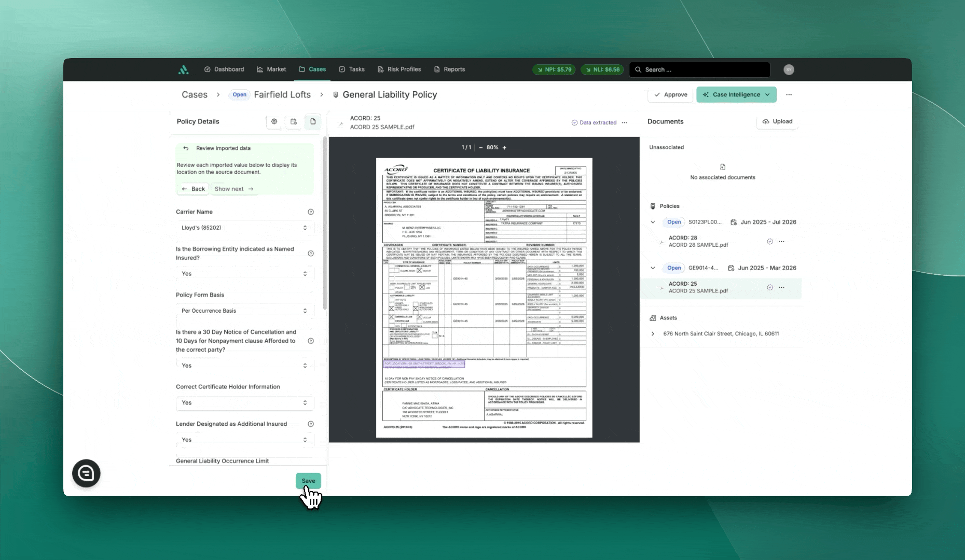This screenshot has height=560, width=965.
Task: Open more options for ACORD 28 document
Action: click(x=781, y=242)
